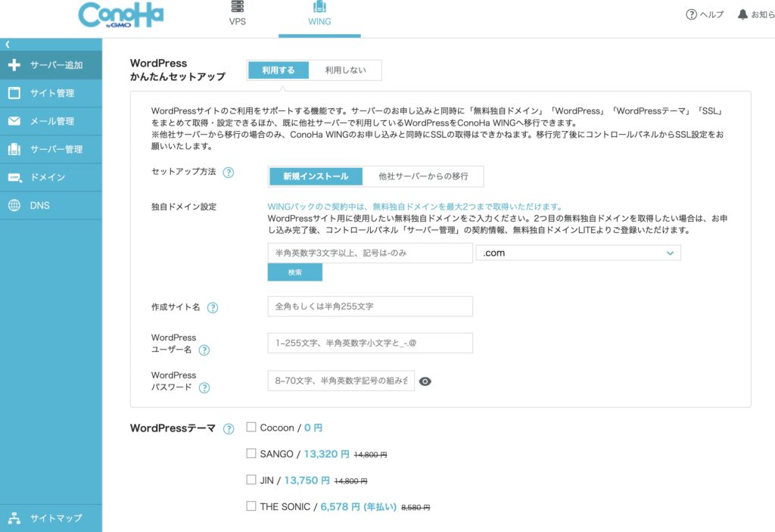Click the VPS tab label
775x532 pixels.
coord(237,22)
